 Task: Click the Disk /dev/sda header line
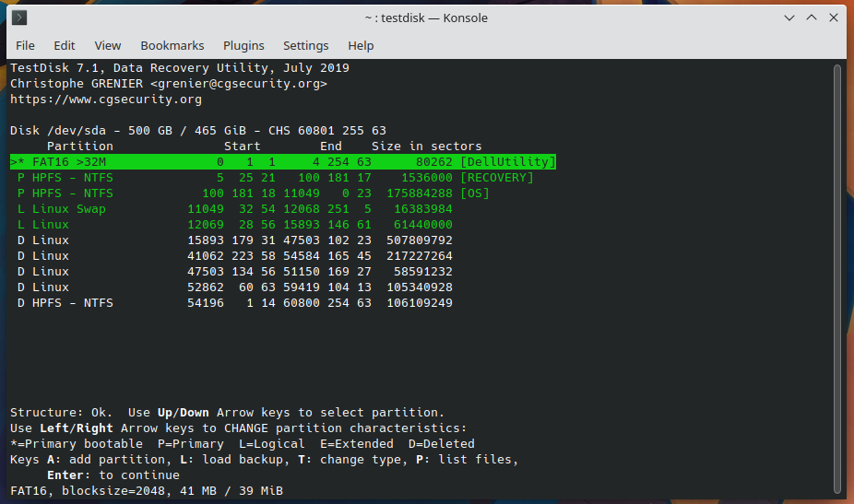[198, 131]
